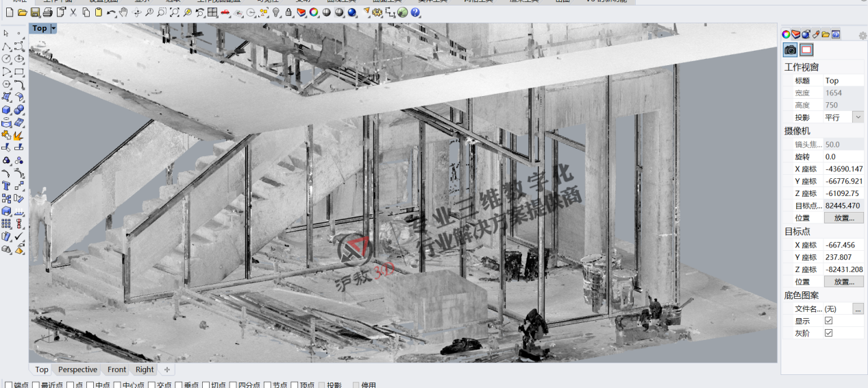Switch to the Perspective viewport tab
The image size is (868, 388).
click(77, 369)
